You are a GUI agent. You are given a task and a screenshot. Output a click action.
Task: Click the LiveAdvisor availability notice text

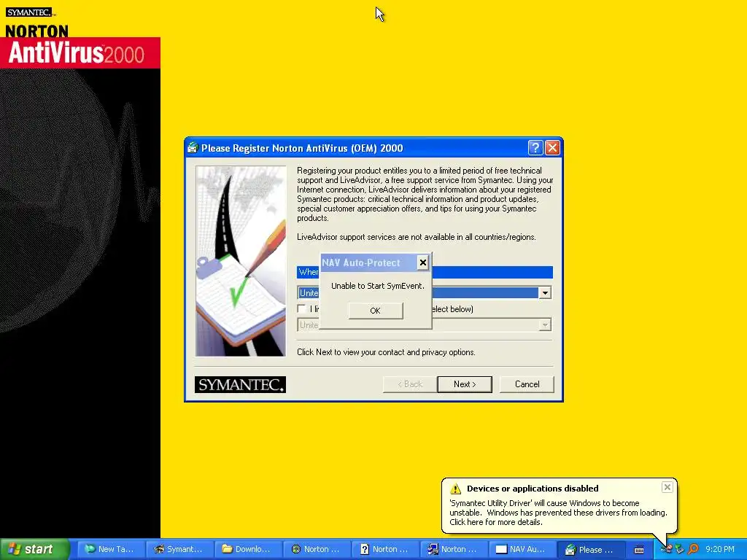[417, 237]
